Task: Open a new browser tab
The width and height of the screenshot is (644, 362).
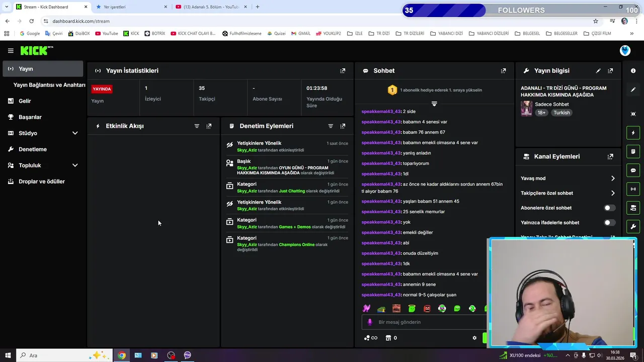Action: tap(258, 7)
